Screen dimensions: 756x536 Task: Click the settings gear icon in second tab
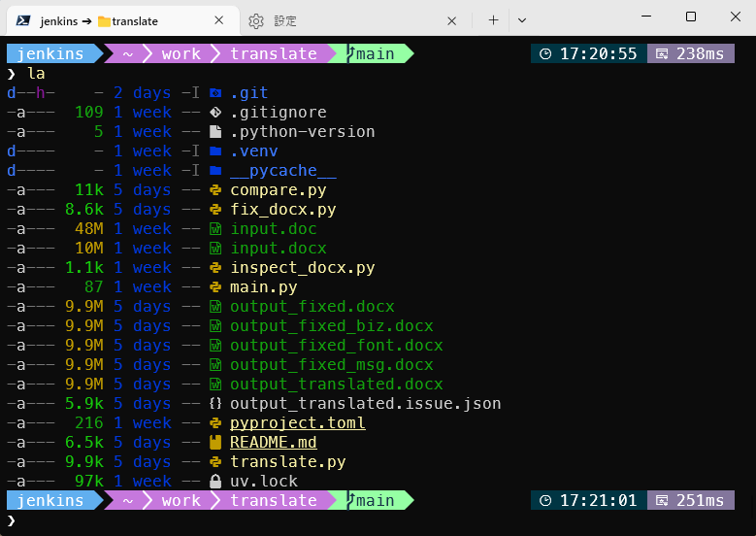pyautogui.click(x=256, y=20)
